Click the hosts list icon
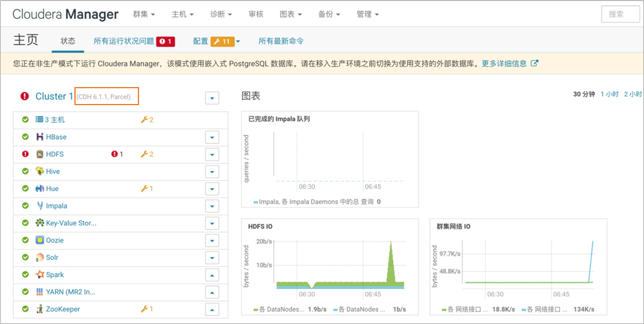 tap(39, 120)
